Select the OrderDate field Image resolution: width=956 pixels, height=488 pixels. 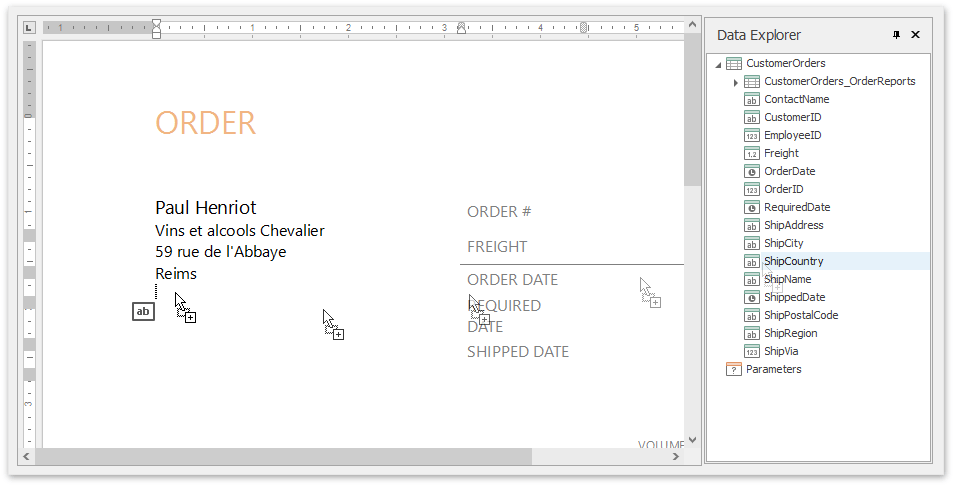[x=790, y=171]
